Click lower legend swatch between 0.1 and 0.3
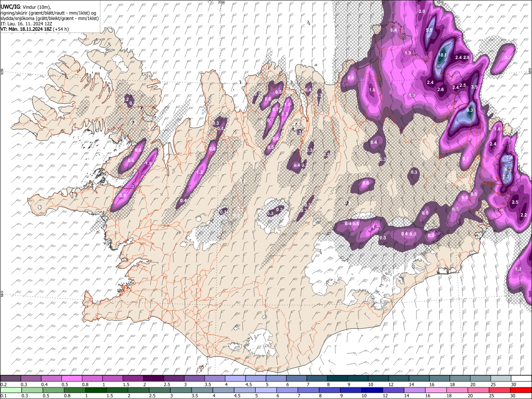The height and width of the screenshot is (399, 532). 11,390
